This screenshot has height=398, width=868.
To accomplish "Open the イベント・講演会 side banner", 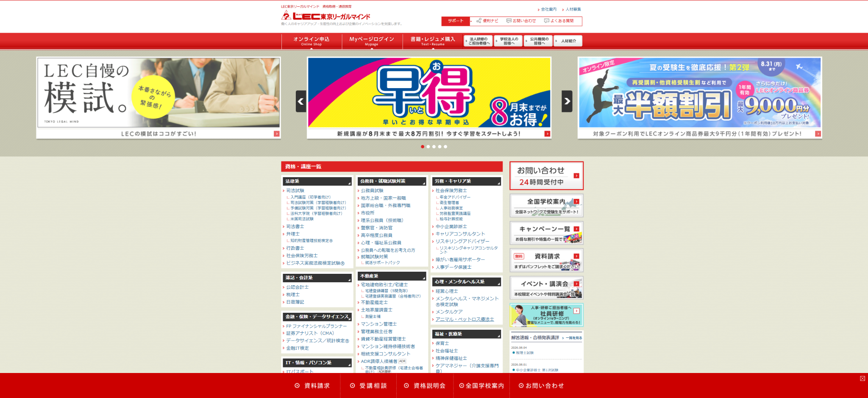I will pos(546,288).
